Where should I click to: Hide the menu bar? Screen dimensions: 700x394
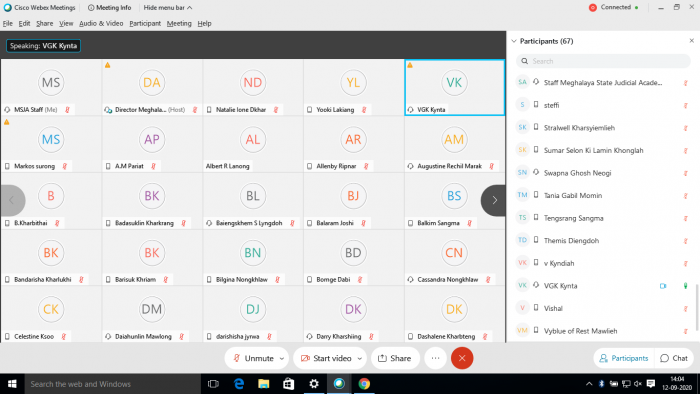[168, 8]
